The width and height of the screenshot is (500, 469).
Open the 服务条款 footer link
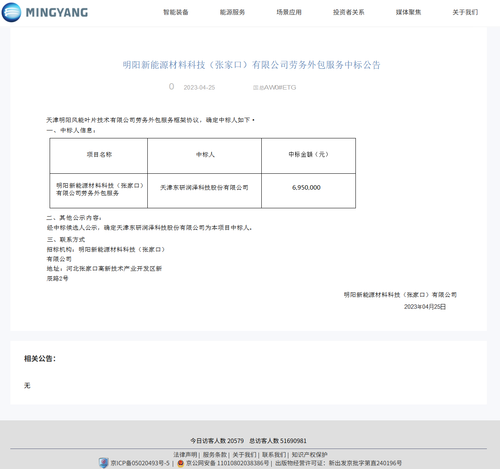click(x=215, y=455)
